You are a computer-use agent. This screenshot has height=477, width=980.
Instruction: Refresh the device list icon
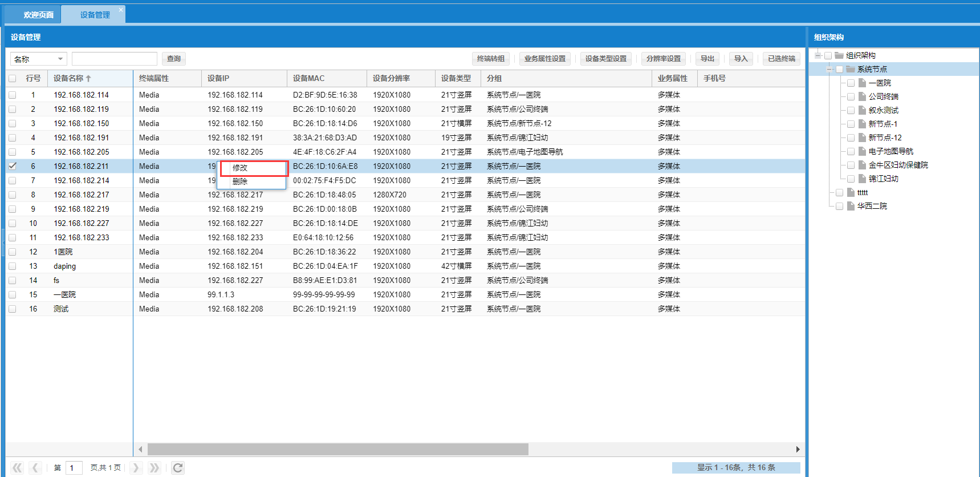(178, 468)
